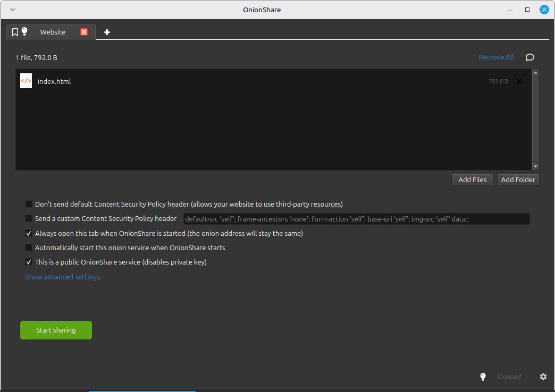Screen dimensions: 555x392
Task: Expand the title bar chevron menu
Action: pos(12,9)
